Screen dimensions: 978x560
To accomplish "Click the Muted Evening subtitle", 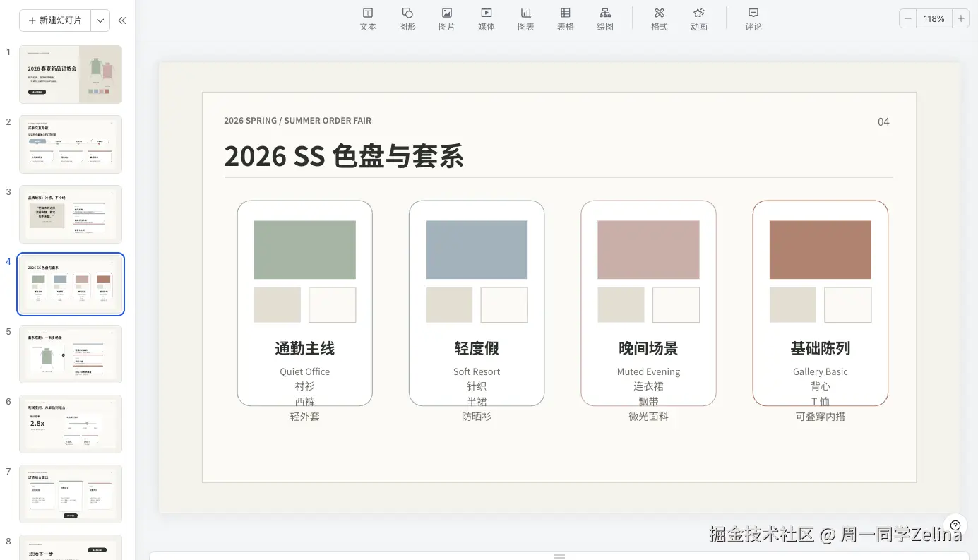I will (x=648, y=371).
